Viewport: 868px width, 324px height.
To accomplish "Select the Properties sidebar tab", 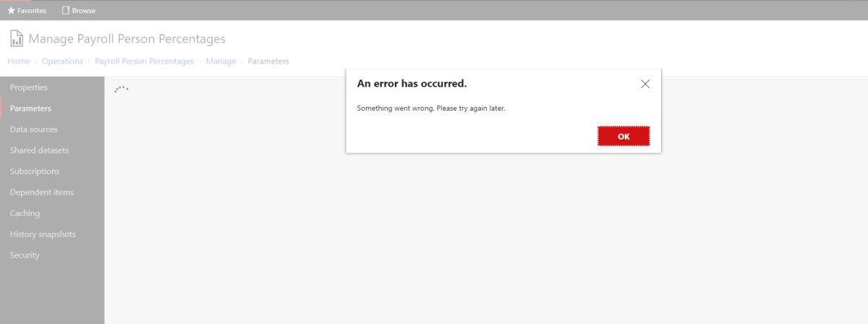I will pyautogui.click(x=52, y=88).
